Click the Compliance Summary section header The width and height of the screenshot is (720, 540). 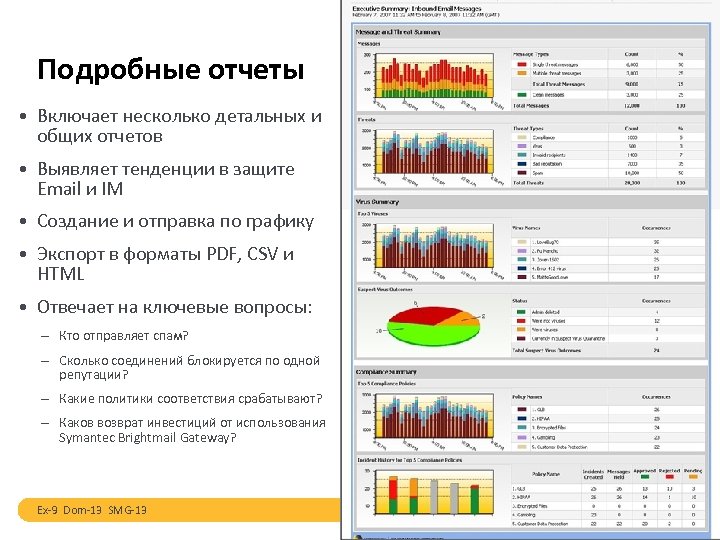pyautogui.click(x=386, y=372)
